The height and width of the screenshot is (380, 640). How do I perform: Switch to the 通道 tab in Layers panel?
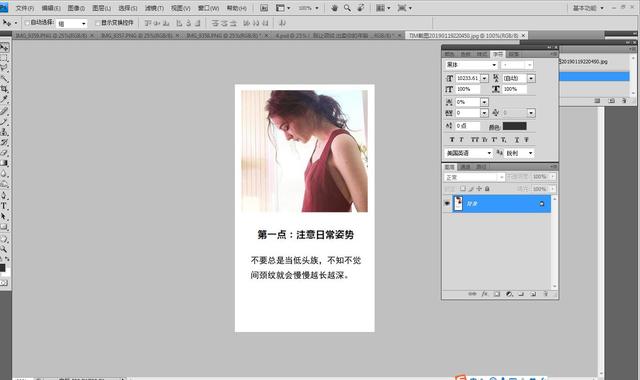465,167
